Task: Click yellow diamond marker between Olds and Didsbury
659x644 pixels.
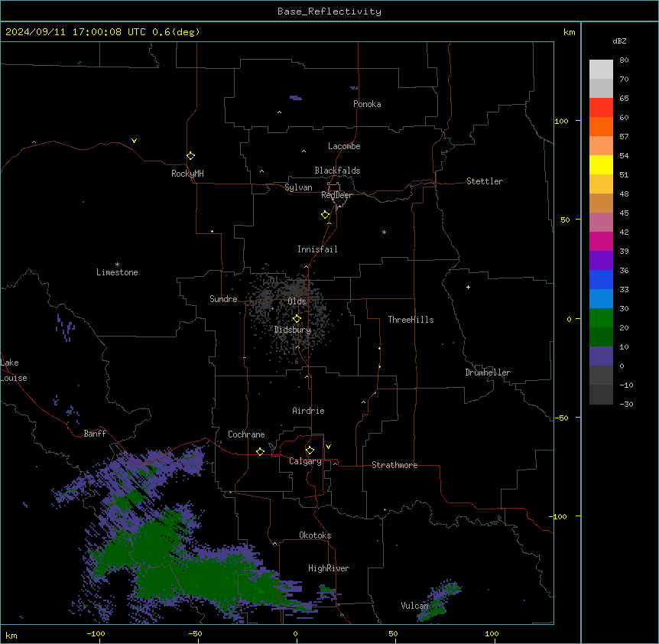Action: (297, 319)
